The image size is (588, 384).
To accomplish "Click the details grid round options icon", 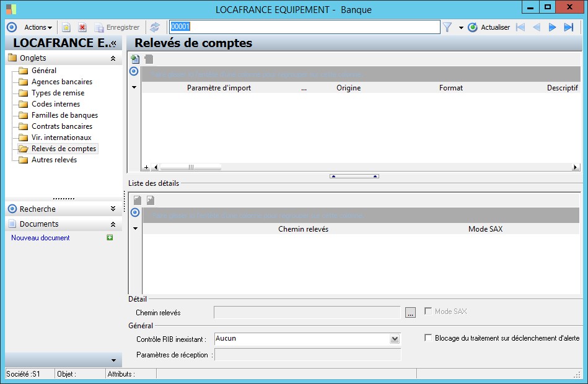I will tap(135, 212).
